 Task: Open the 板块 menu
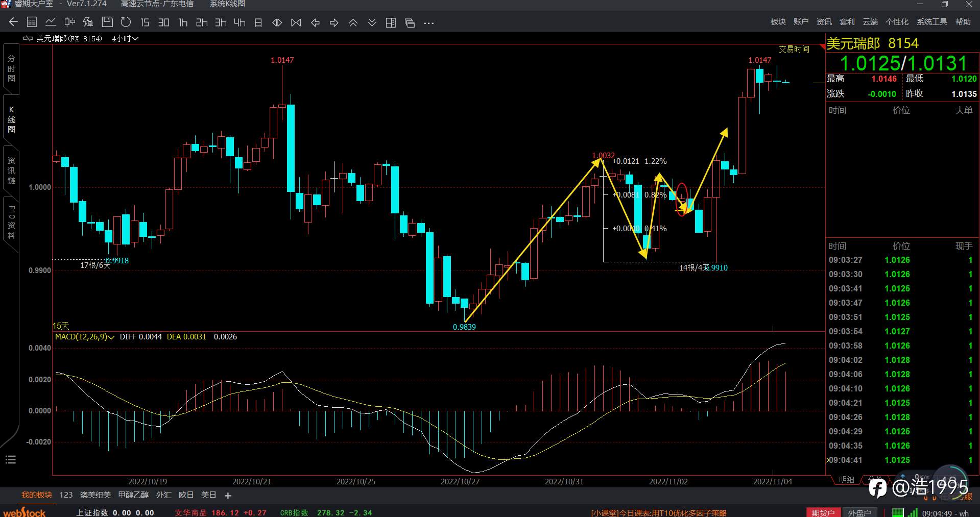(x=778, y=21)
